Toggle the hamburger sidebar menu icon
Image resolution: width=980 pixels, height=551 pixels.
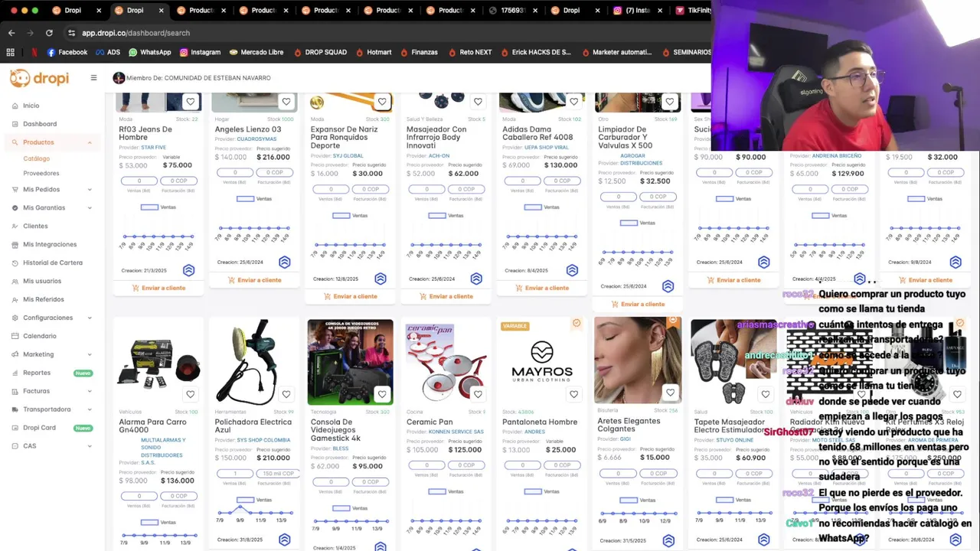[x=93, y=77]
